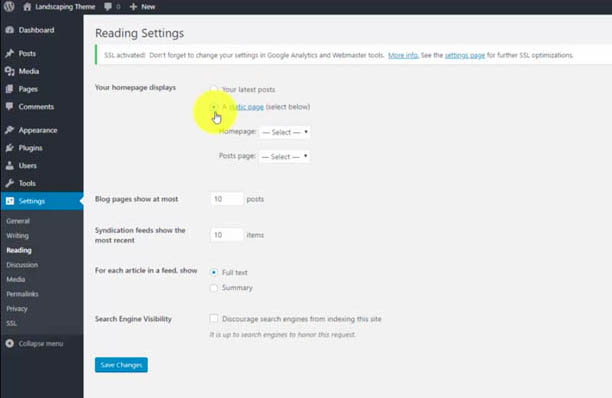The image size is (612, 398).
Task: Click the Settings sliders icon
Action: coord(10,201)
